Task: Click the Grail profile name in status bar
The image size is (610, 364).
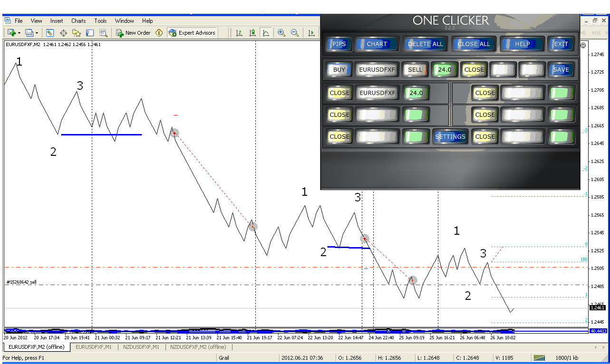Action: click(x=226, y=358)
